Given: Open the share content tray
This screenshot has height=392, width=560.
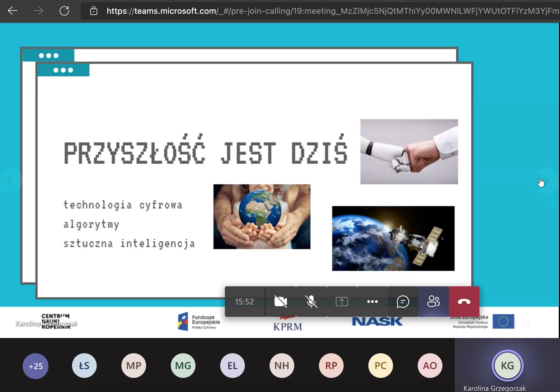Looking at the screenshot, I should pyautogui.click(x=342, y=302).
